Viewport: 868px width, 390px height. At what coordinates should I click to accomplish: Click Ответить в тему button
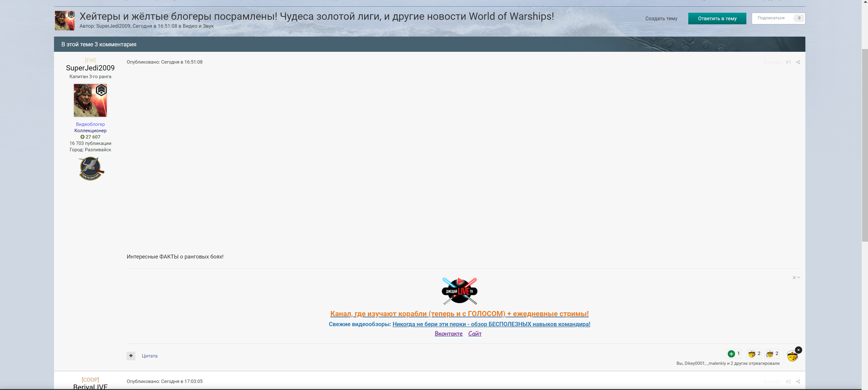pyautogui.click(x=717, y=19)
